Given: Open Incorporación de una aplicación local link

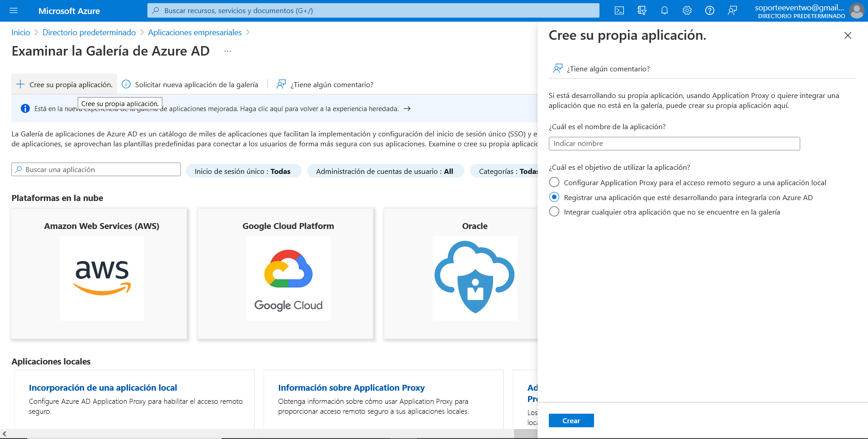Looking at the screenshot, I should (103, 388).
